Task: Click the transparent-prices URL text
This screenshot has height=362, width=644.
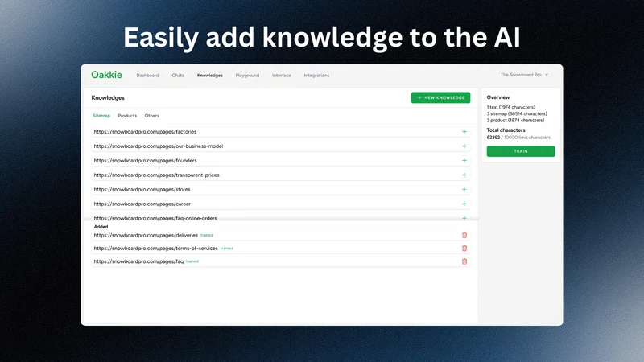Action: [x=156, y=175]
